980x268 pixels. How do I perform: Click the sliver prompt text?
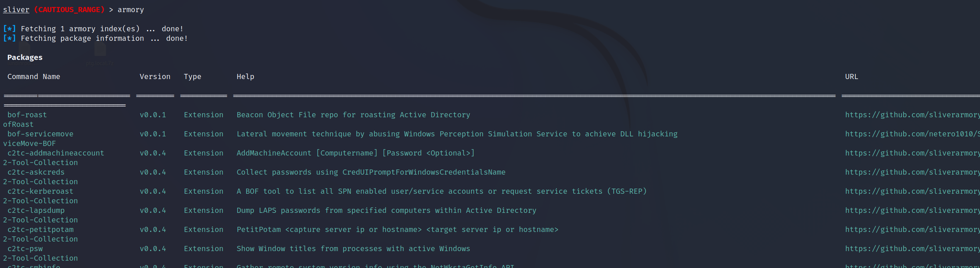[16, 10]
